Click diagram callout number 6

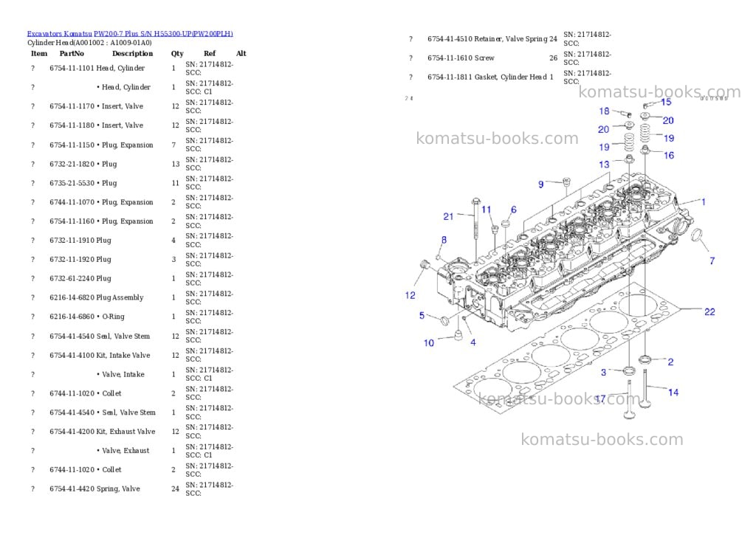pyautogui.click(x=514, y=210)
